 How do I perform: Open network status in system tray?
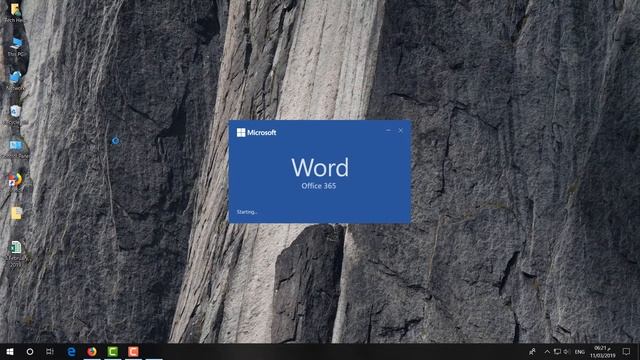coord(557,351)
